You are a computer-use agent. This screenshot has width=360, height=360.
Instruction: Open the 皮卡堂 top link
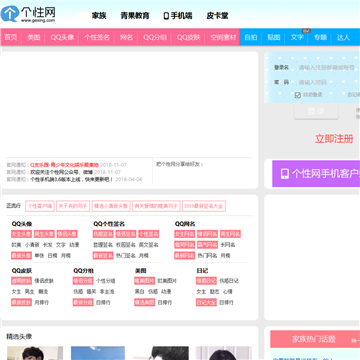pyautogui.click(x=217, y=16)
